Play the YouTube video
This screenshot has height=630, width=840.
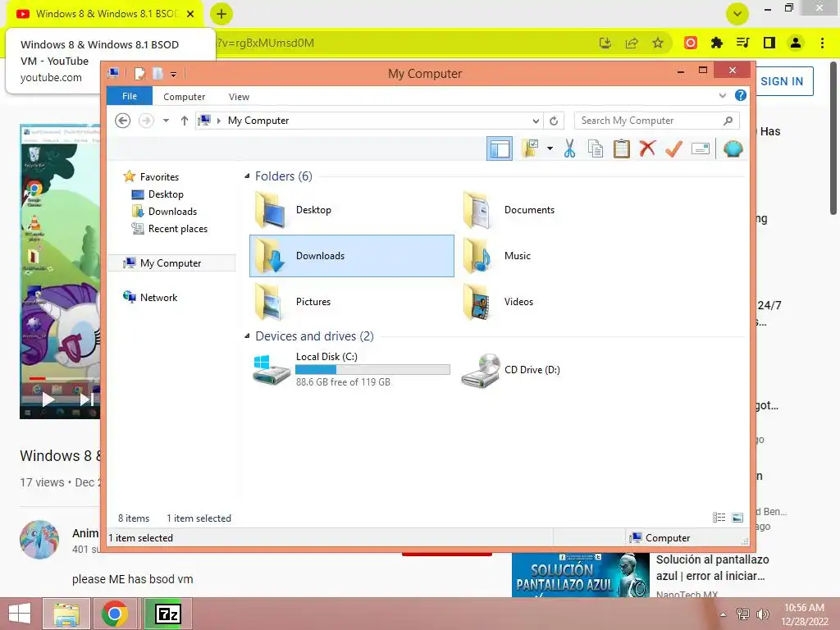(48, 399)
